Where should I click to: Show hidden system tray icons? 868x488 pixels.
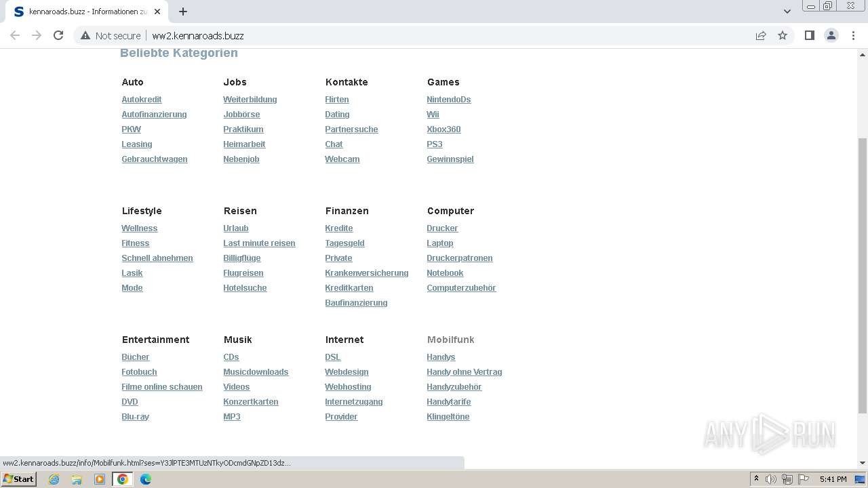(x=756, y=479)
